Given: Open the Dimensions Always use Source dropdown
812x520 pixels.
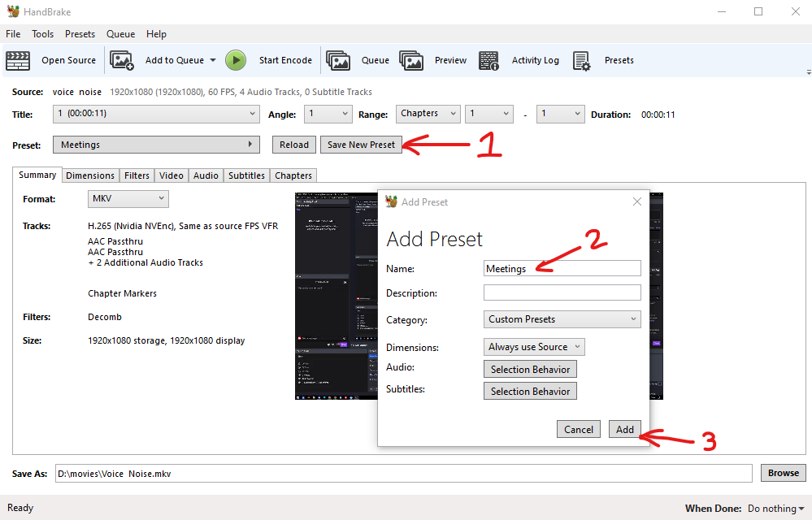Looking at the screenshot, I should click(x=535, y=347).
